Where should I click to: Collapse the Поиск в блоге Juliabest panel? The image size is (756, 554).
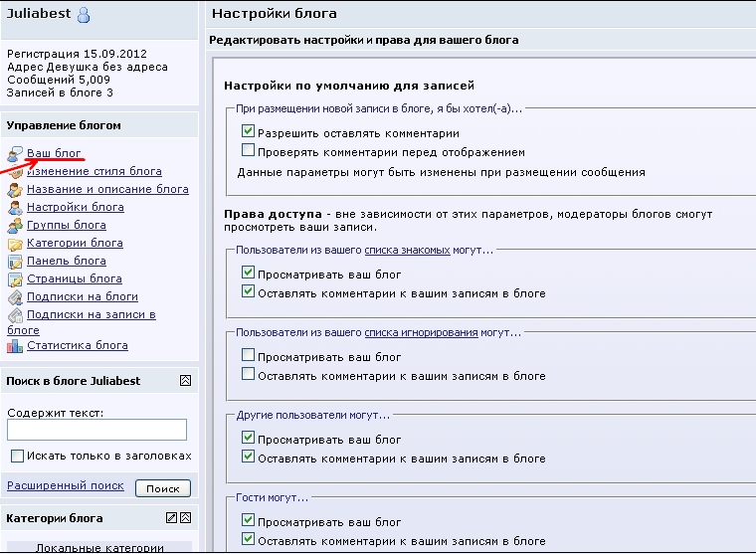[x=185, y=381]
